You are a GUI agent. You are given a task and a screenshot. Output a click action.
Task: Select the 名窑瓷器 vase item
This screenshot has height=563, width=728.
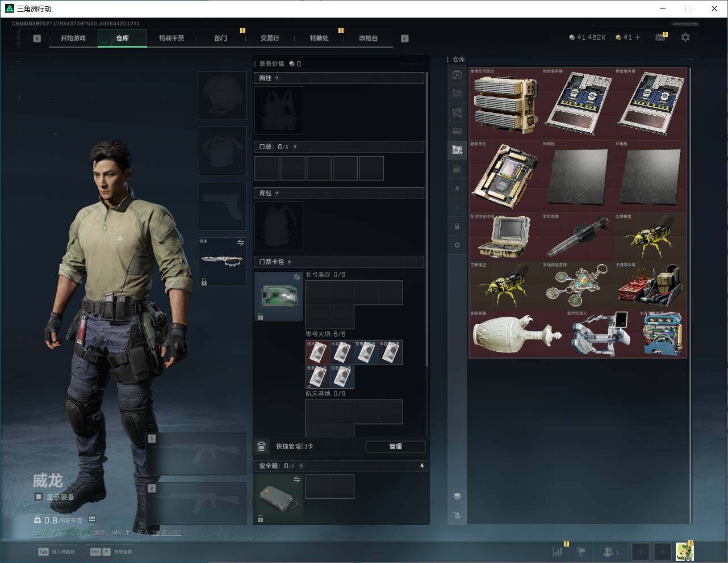[x=517, y=333]
